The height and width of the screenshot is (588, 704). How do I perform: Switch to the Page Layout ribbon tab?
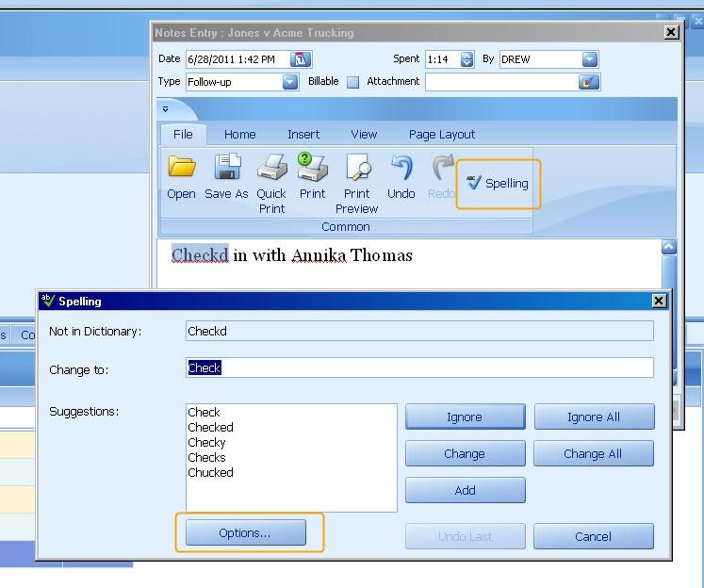(x=442, y=134)
